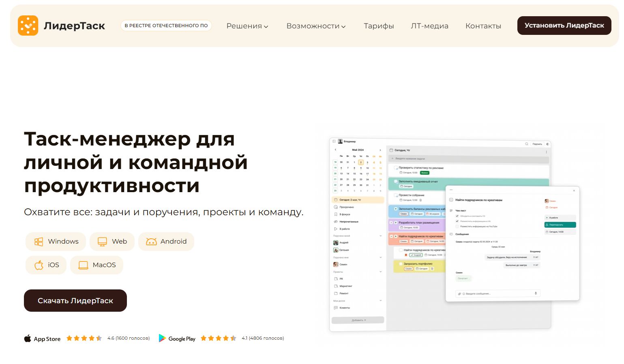Select highlighted date 2 in May 2024 calendar
This screenshot has height=364, width=624.
[361, 162]
